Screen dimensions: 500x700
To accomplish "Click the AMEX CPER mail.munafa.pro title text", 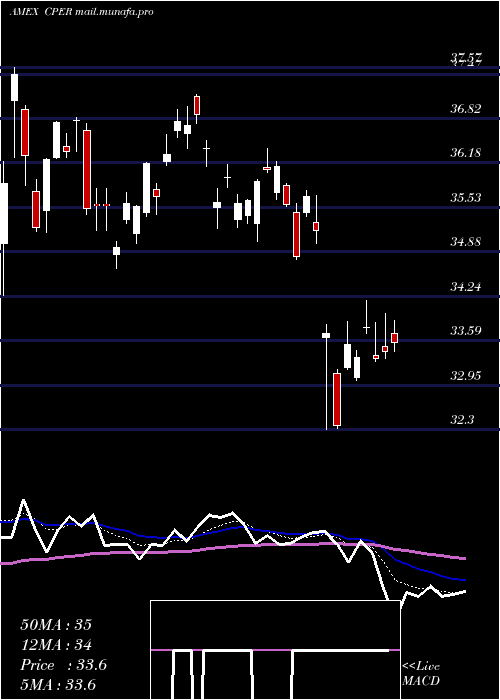I will [82, 12].
